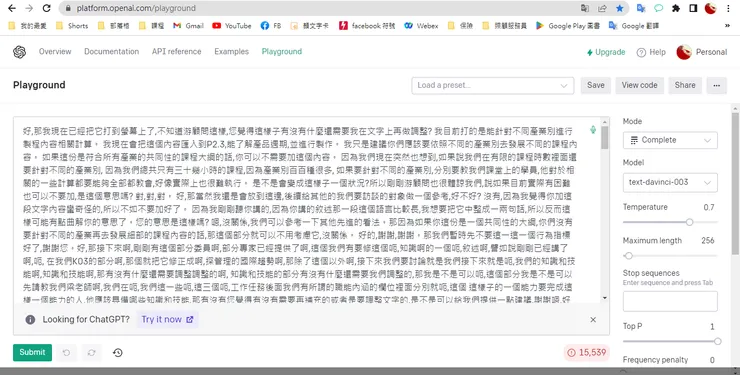This screenshot has width=740, height=375.
Task: Click the share page icon in address bar
Action: [602, 8]
